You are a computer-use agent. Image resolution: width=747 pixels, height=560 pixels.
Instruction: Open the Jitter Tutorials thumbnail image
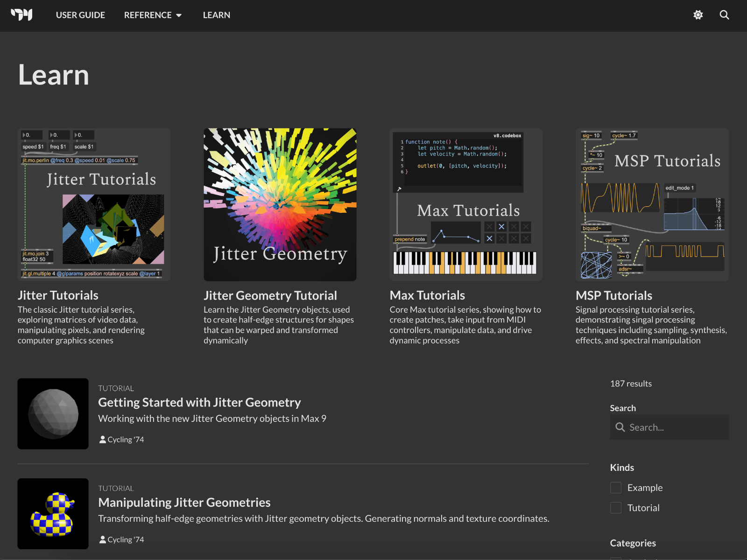pyautogui.click(x=94, y=204)
